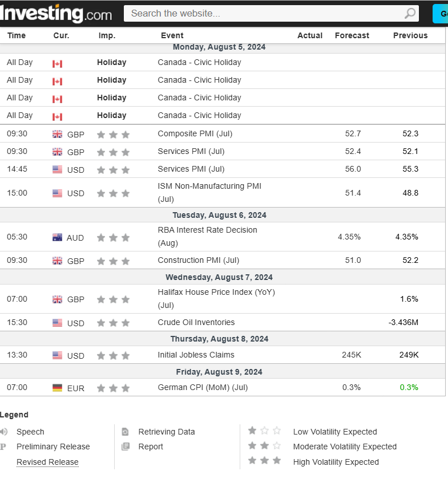Click the Retrieving Data legend icon
This screenshot has height=483, width=448.
(x=126, y=432)
